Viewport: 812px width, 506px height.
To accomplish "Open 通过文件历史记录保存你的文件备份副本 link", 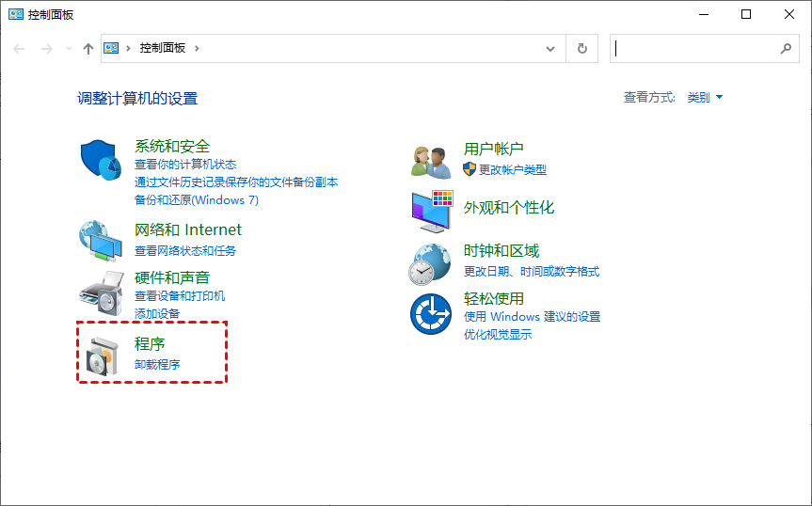I will point(236,182).
